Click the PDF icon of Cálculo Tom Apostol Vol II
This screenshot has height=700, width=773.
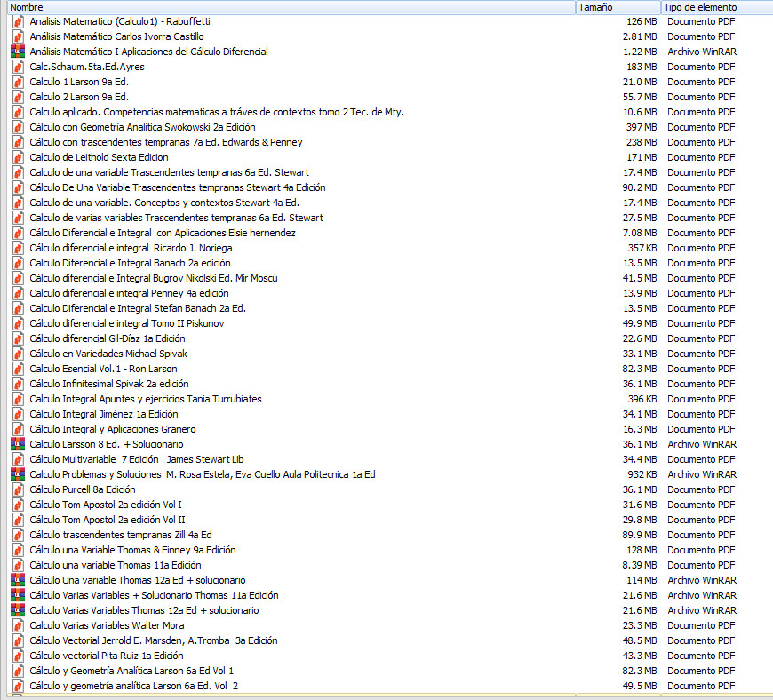(x=18, y=520)
